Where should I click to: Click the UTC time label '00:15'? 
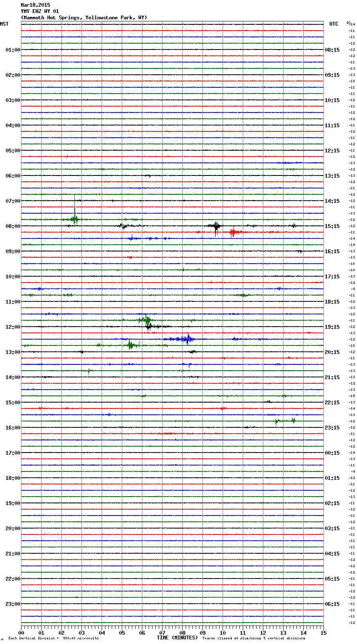(332, 453)
